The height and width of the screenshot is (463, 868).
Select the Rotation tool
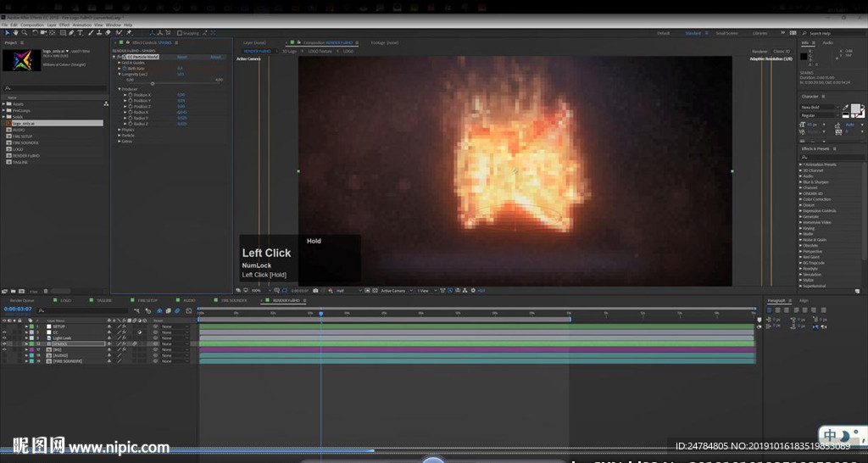(35, 33)
